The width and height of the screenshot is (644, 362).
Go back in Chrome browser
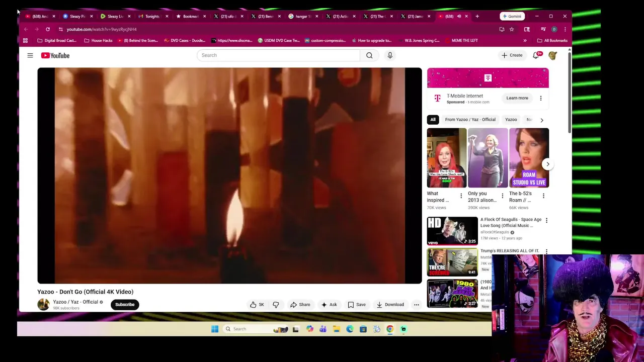(x=26, y=29)
